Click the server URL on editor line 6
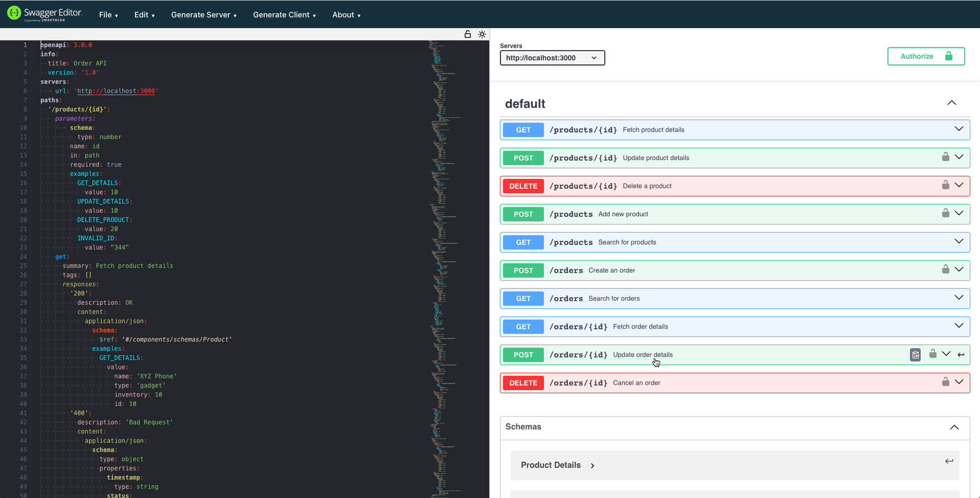Image resolution: width=980 pixels, height=498 pixels. click(116, 91)
